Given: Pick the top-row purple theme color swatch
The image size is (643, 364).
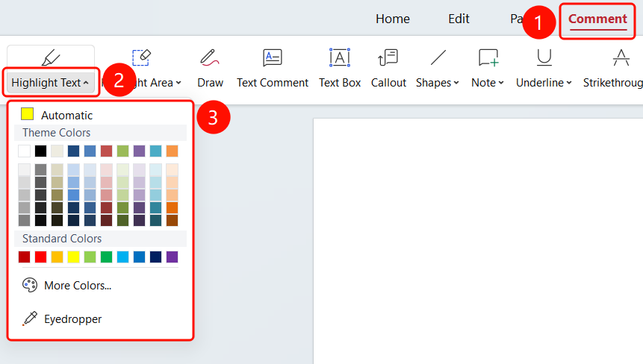Looking at the screenshot, I should (x=139, y=151).
